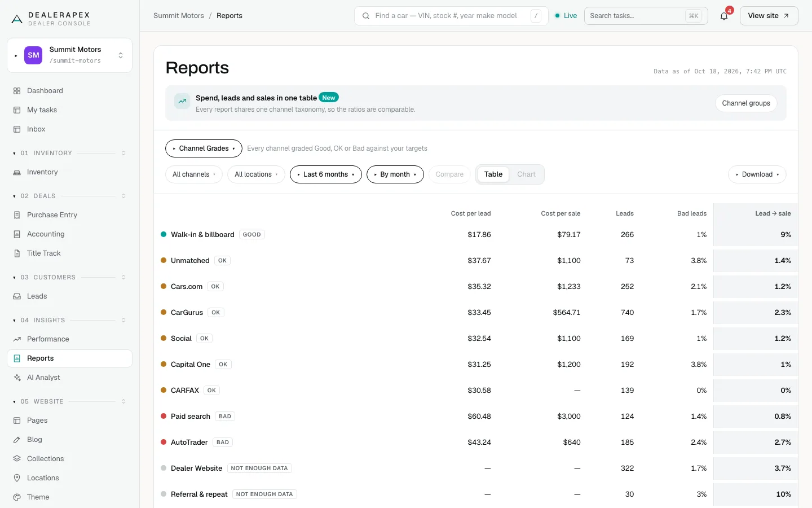
Task: Switch to Table view
Action: click(x=493, y=174)
